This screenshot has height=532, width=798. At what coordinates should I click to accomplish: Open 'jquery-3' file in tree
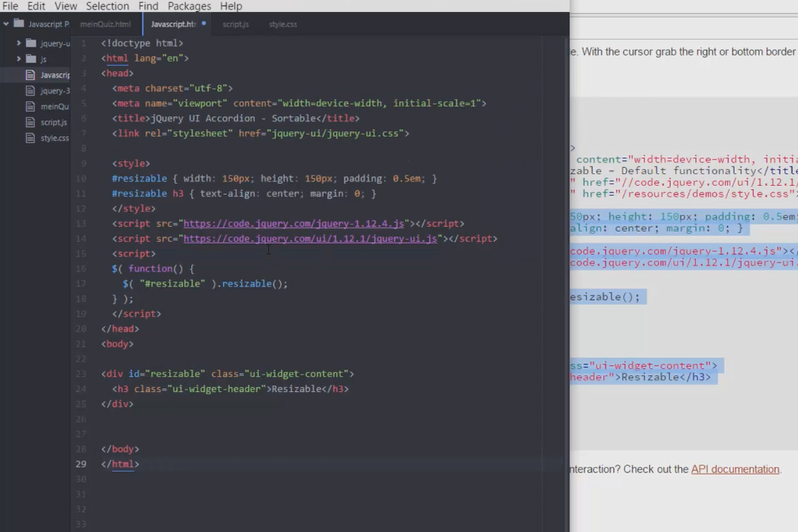55,91
